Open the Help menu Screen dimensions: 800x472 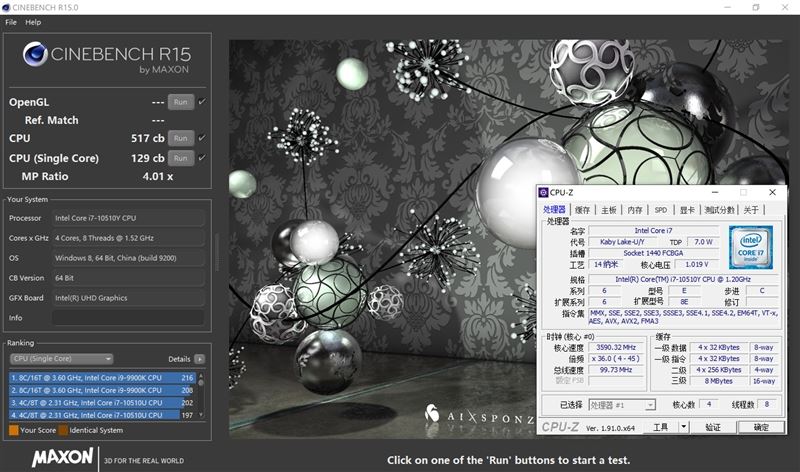tap(33, 22)
